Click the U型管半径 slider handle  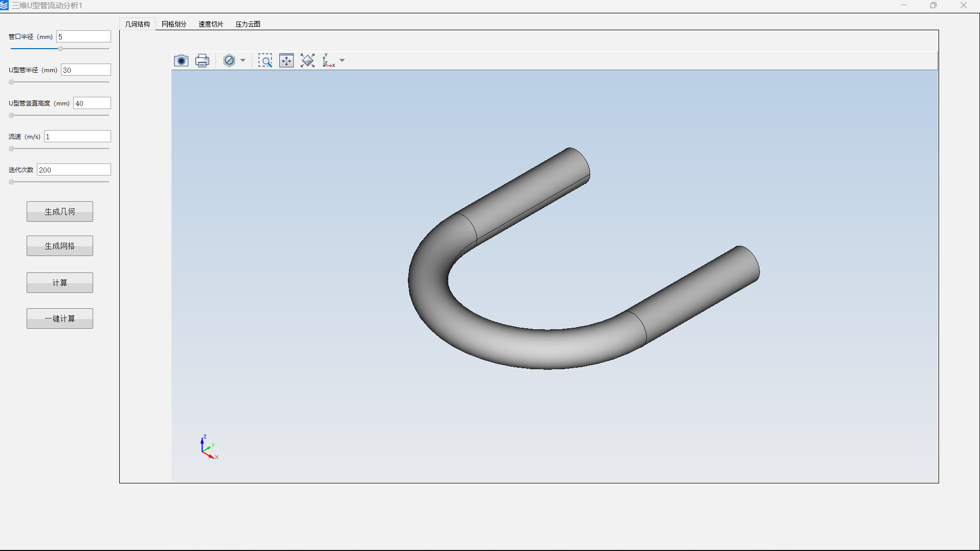[11, 82]
